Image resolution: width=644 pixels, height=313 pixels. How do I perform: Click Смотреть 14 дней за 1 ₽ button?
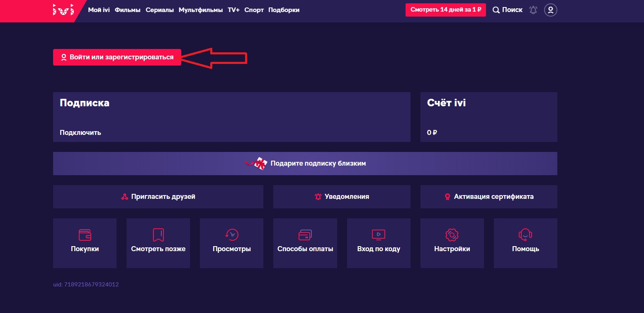(x=446, y=10)
